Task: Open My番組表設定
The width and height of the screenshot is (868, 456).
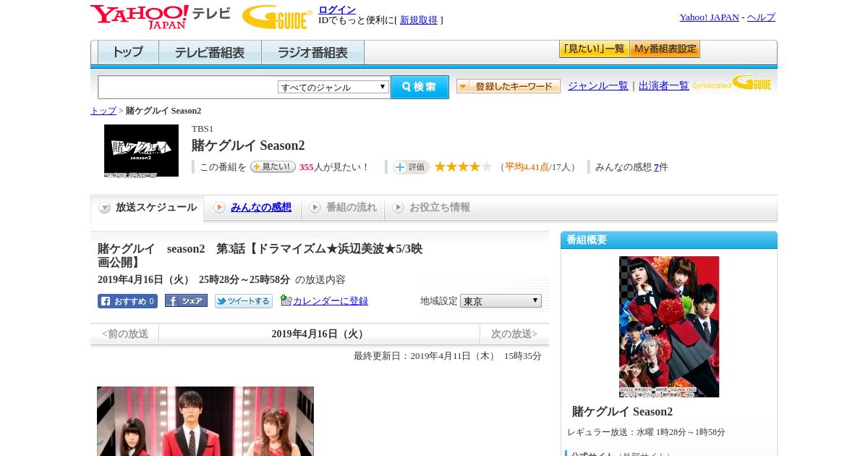Action: tap(665, 49)
